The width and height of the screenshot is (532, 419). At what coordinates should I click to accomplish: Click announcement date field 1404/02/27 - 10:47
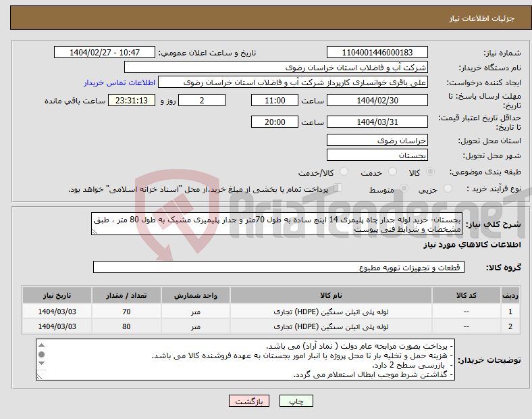[105, 52]
